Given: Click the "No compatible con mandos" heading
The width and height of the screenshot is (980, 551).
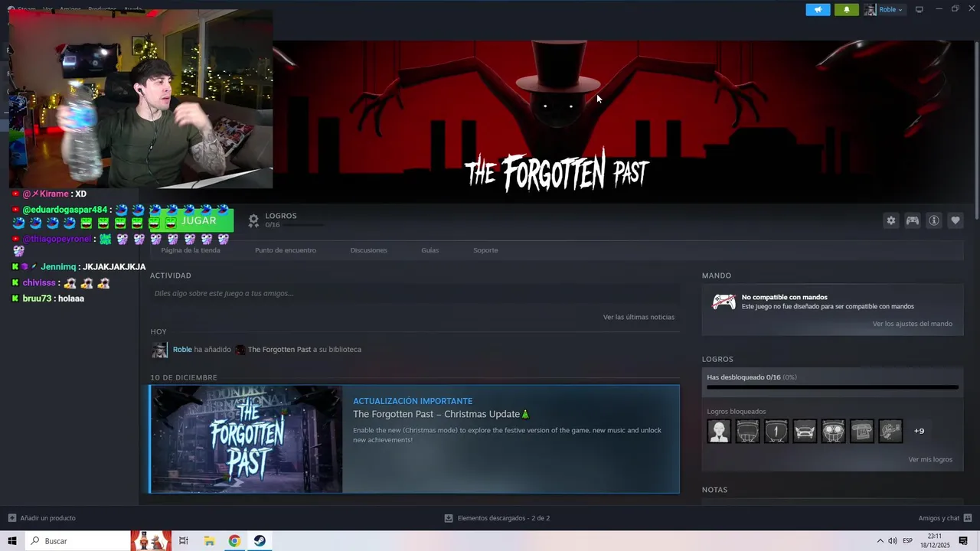Looking at the screenshot, I should click(x=785, y=297).
